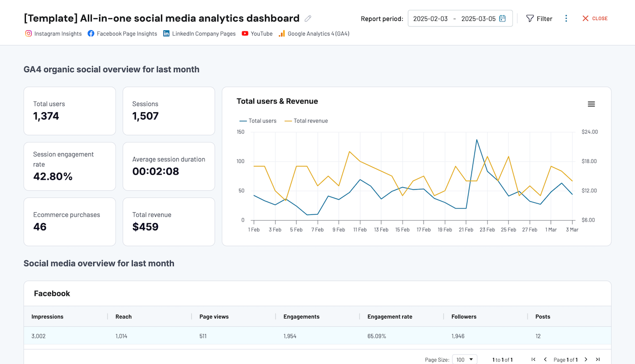
Task: Click the pencil to rename the dashboard
Action: (307, 18)
